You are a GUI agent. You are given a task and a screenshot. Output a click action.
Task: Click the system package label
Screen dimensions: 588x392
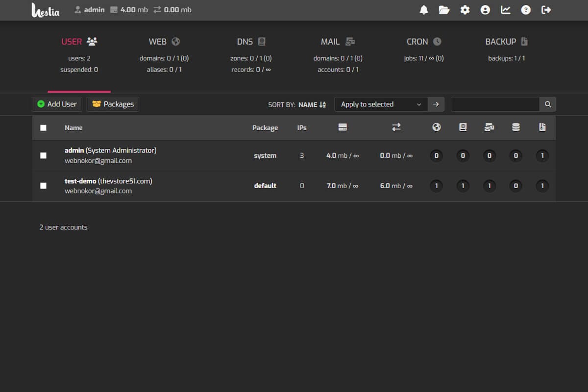265,156
